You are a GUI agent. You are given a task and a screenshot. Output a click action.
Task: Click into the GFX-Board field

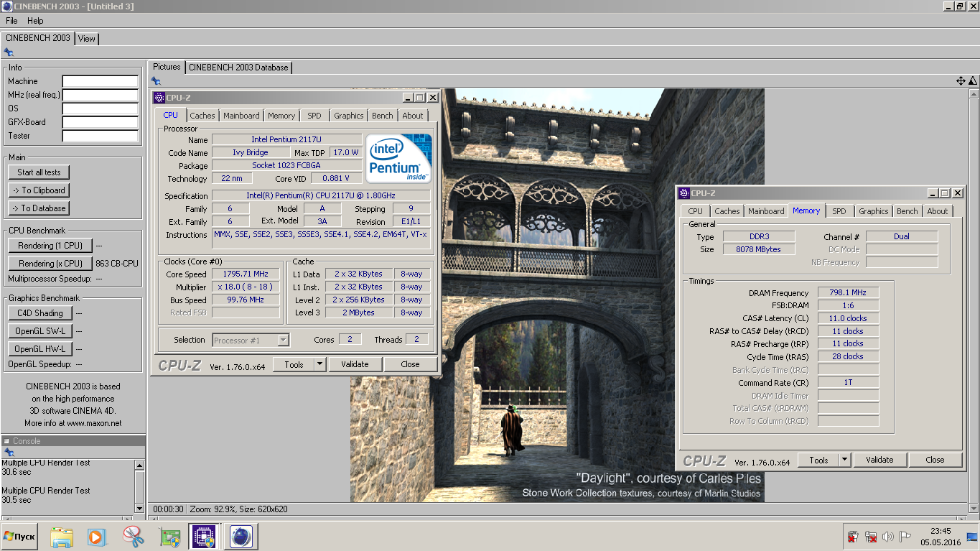pos(100,122)
